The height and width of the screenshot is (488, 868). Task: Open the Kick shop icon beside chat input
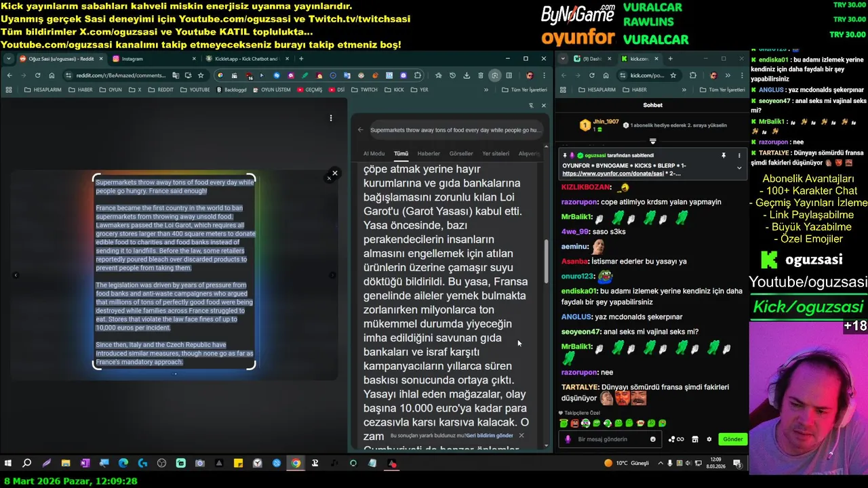(695, 439)
